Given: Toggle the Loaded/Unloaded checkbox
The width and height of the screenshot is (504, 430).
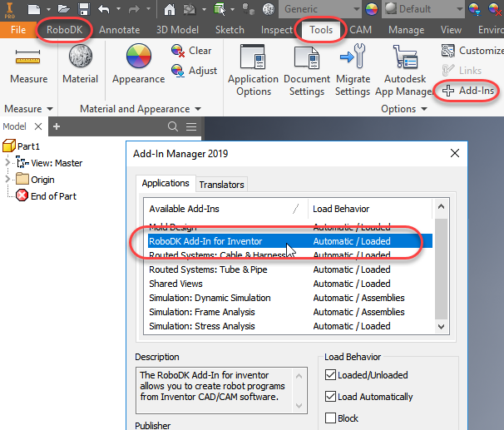Looking at the screenshot, I should click(332, 376).
